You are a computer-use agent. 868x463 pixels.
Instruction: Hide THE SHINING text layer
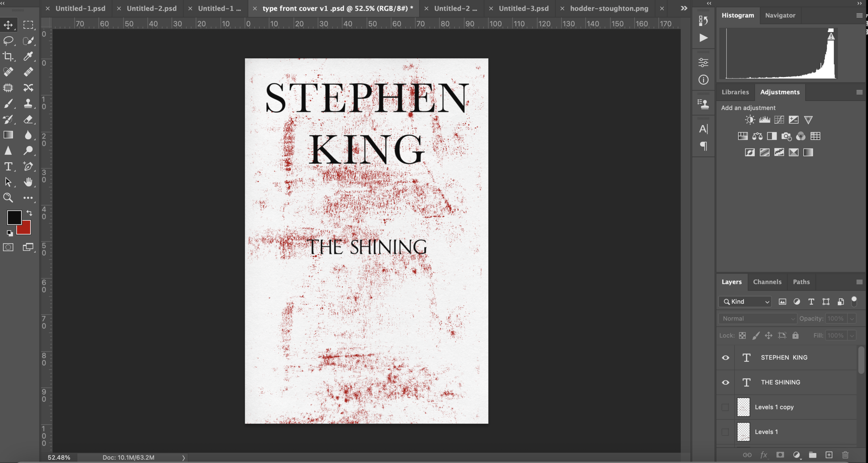click(725, 382)
